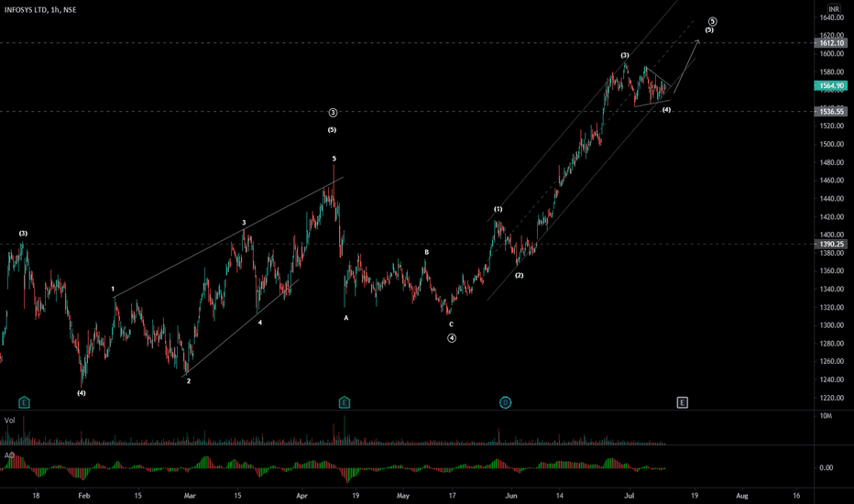Viewport: 854px width, 504px height.
Task: Select the 1390.25 price level label
Action: coord(830,244)
